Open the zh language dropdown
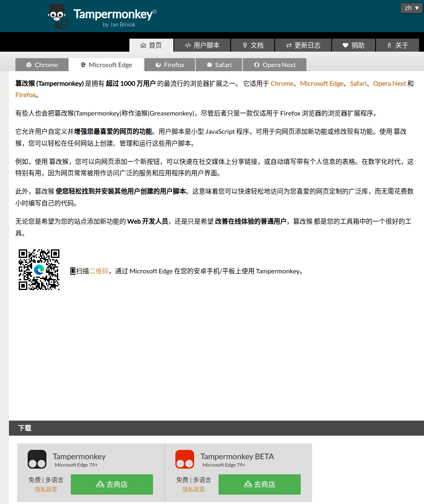424x504 pixels. point(411,8)
